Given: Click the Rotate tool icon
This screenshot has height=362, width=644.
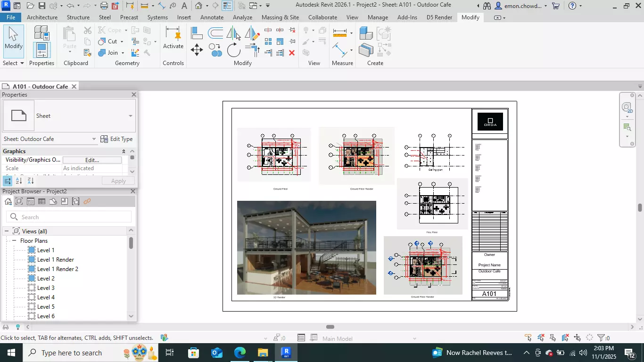Looking at the screenshot, I should coord(234,50).
